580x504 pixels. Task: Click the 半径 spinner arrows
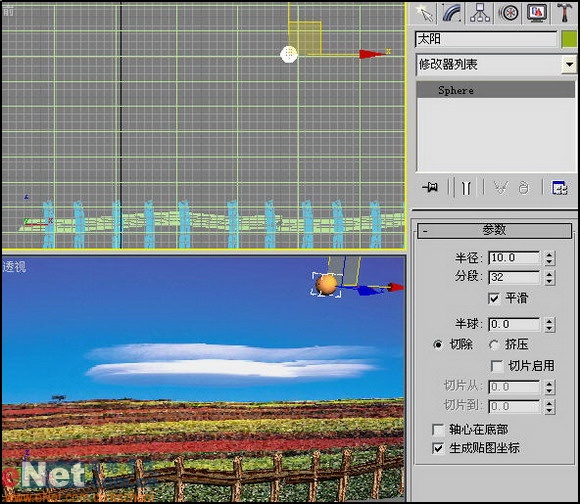coord(549,258)
